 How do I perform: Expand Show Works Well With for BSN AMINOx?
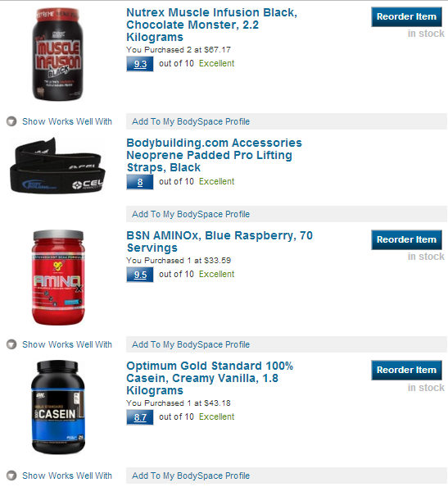pos(67,344)
